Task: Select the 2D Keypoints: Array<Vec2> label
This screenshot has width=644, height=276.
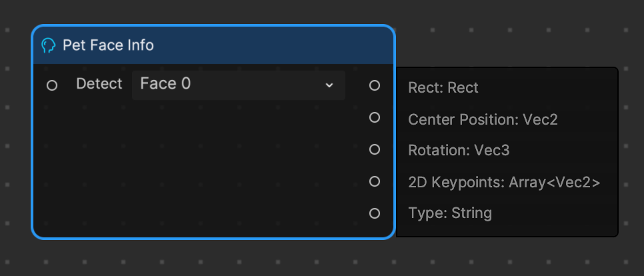Action: (504, 183)
